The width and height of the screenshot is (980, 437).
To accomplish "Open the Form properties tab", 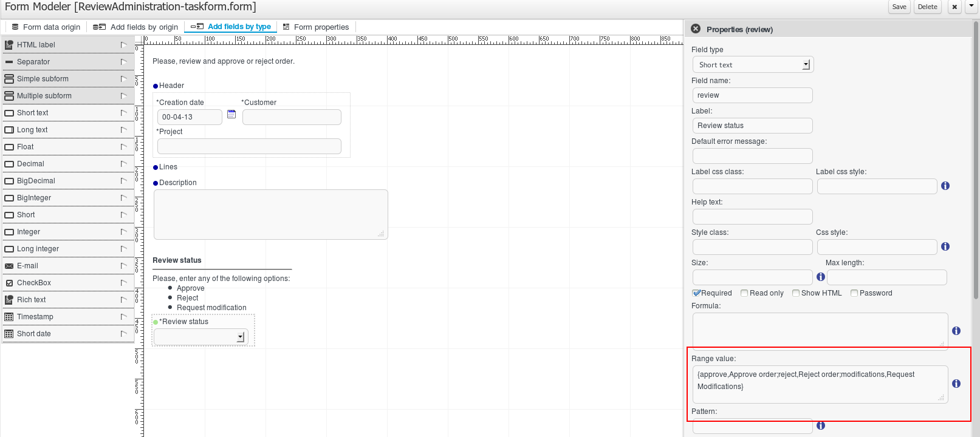I will click(316, 27).
